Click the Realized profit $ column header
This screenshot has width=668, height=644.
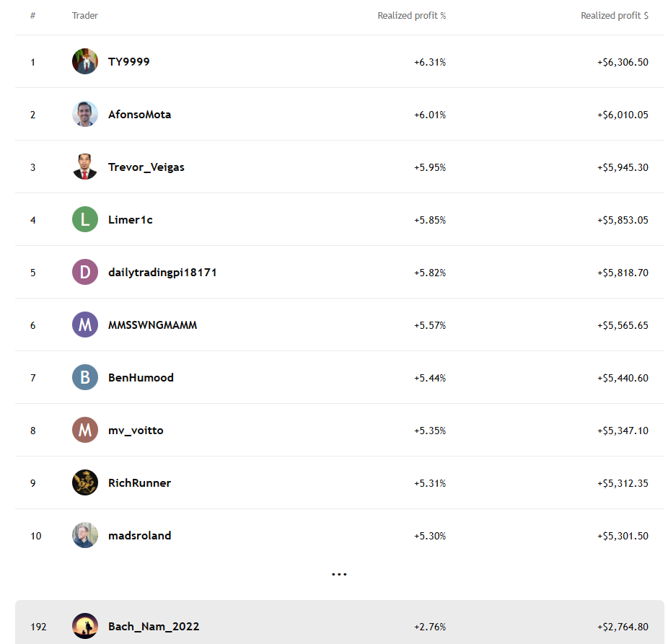(x=614, y=16)
